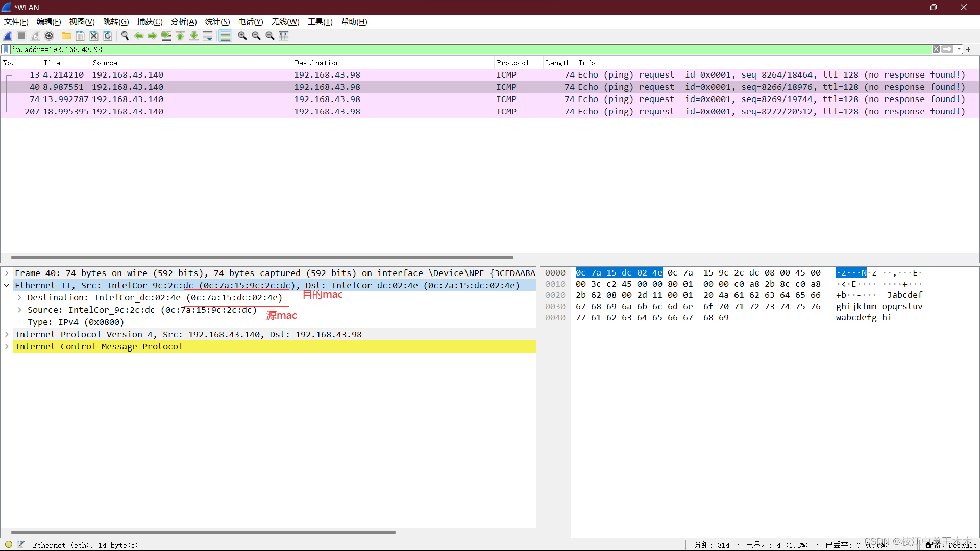The image size is (980, 551).
Task: Expand Internet Control Message Protocol section
Action: [x=7, y=347]
